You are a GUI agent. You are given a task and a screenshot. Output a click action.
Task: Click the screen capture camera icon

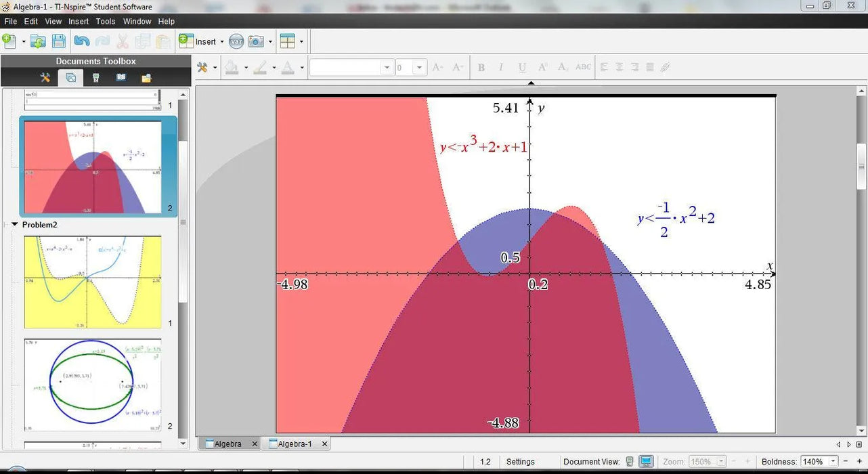click(256, 41)
